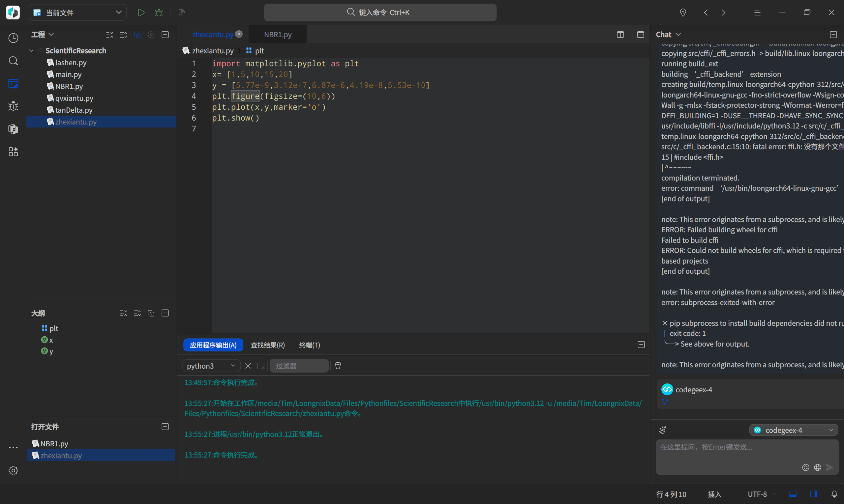
Task: Open the python3 output selector dropdown
Action: pyautogui.click(x=211, y=366)
